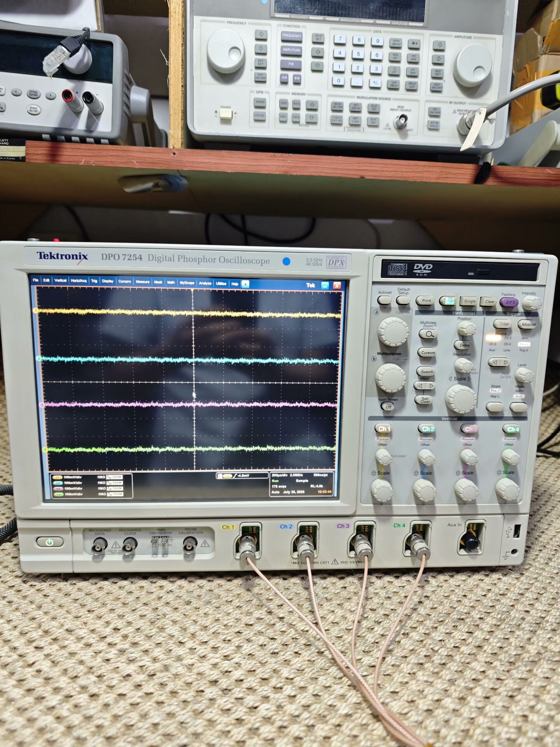The height and width of the screenshot is (747, 560).
Task: Toggle the Ch 3 vertical channel button
Action: [470, 429]
